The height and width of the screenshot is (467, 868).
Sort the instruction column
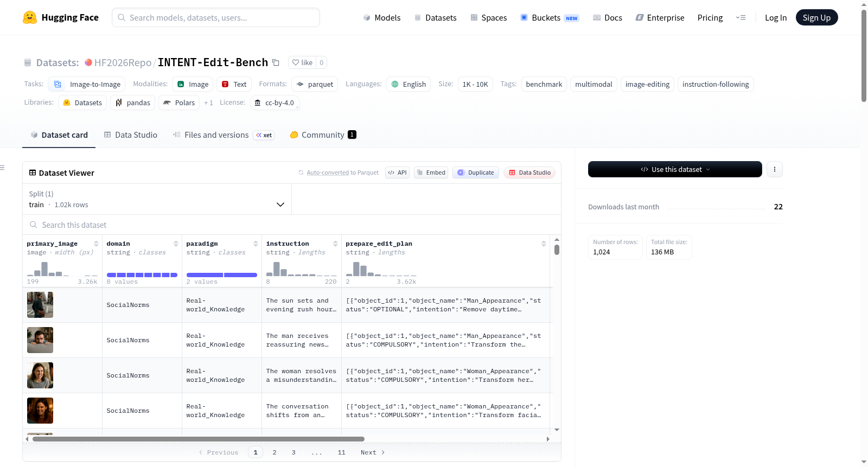click(x=335, y=244)
